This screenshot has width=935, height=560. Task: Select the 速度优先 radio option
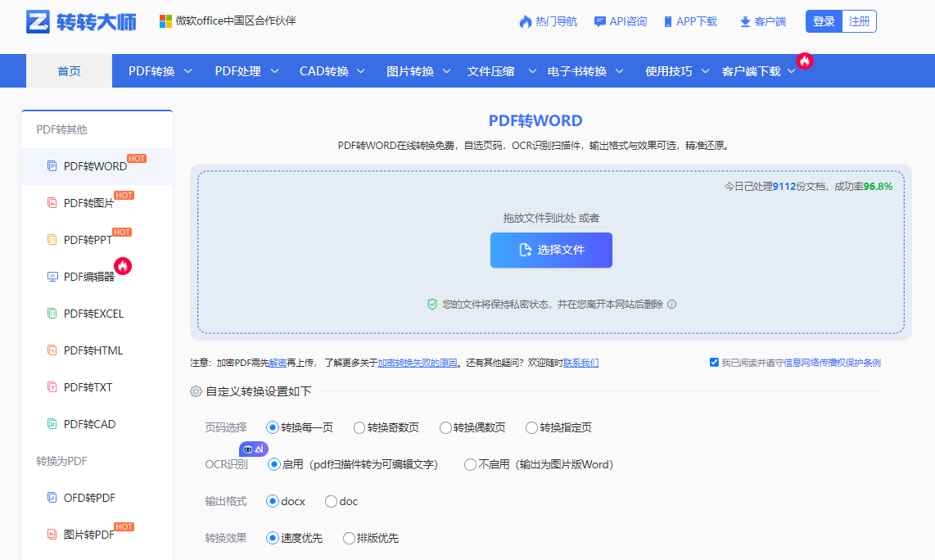(x=273, y=539)
